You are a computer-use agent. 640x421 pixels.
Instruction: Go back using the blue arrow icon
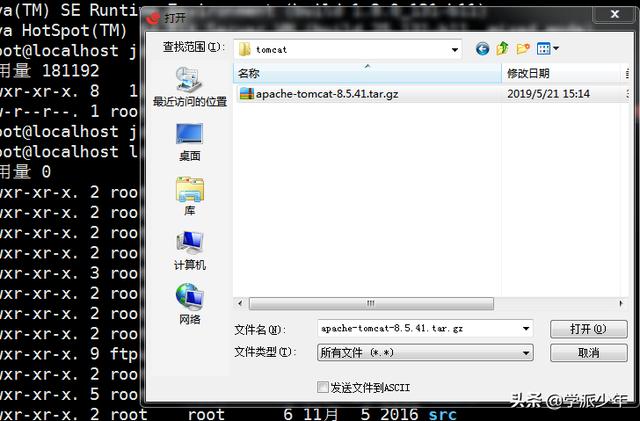click(x=482, y=49)
